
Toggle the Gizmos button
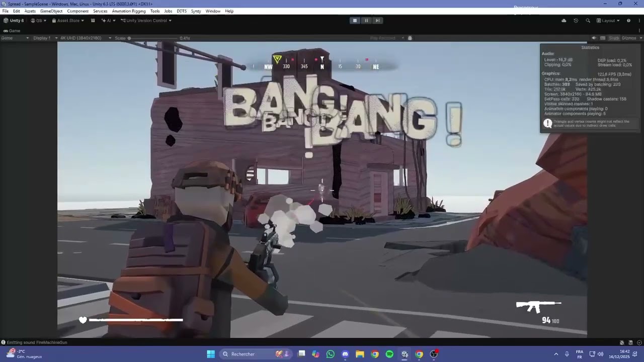(x=629, y=38)
